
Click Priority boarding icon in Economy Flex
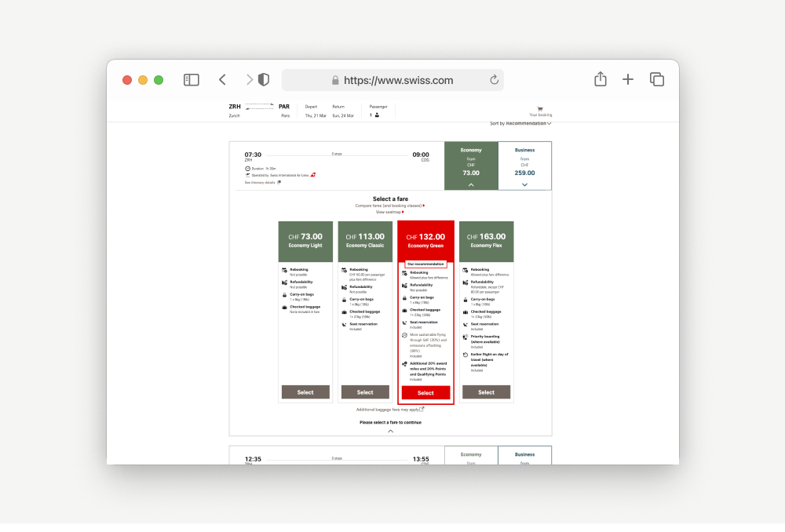coord(465,337)
